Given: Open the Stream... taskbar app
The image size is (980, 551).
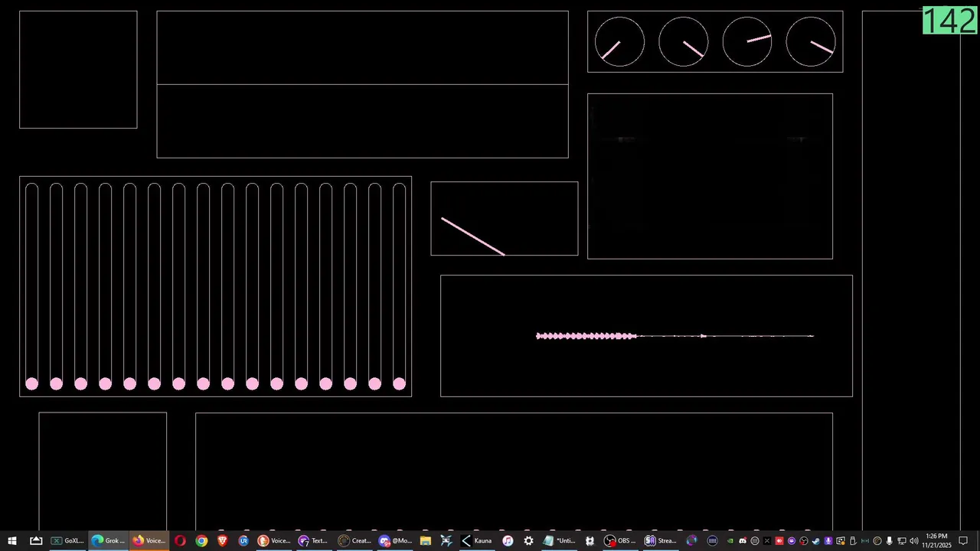Looking at the screenshot, I should [x=661, y=540].
